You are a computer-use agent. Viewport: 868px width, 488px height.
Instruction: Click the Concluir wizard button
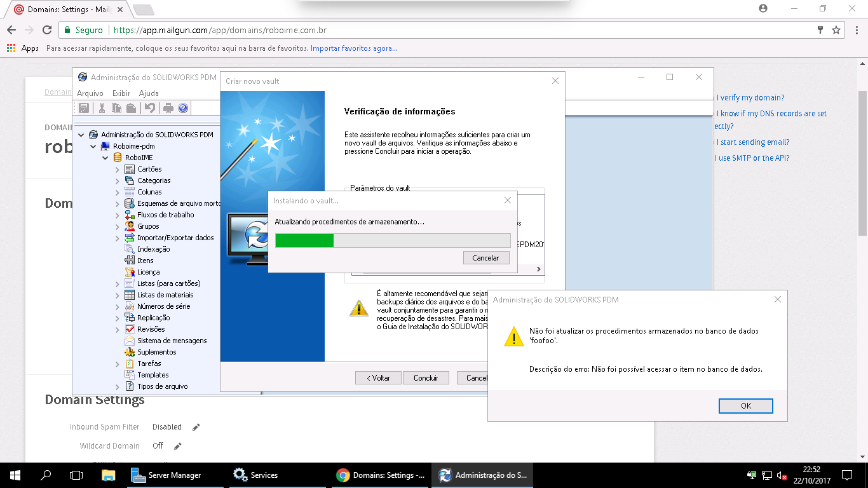[426, 377]
